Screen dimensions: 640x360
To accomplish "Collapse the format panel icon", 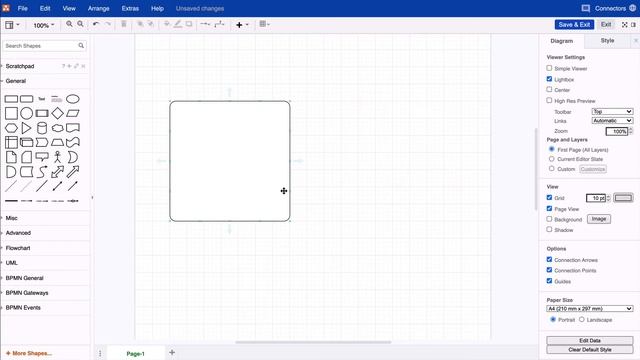I will pyautogui.click(x=633, y=24).
